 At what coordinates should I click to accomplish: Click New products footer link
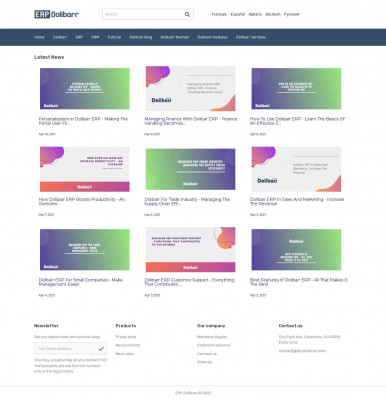point(128,345)
